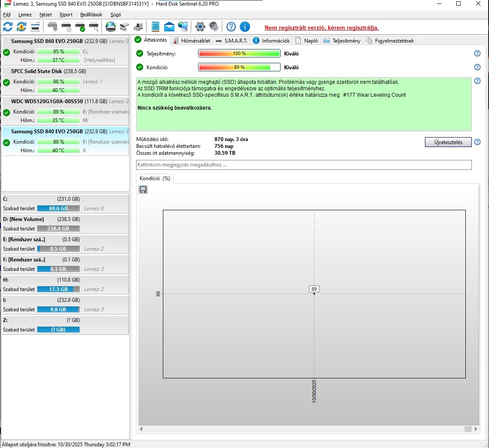Click the floppy disk save icon above graph
489x448 pixels.
click(x=143, y=190)
